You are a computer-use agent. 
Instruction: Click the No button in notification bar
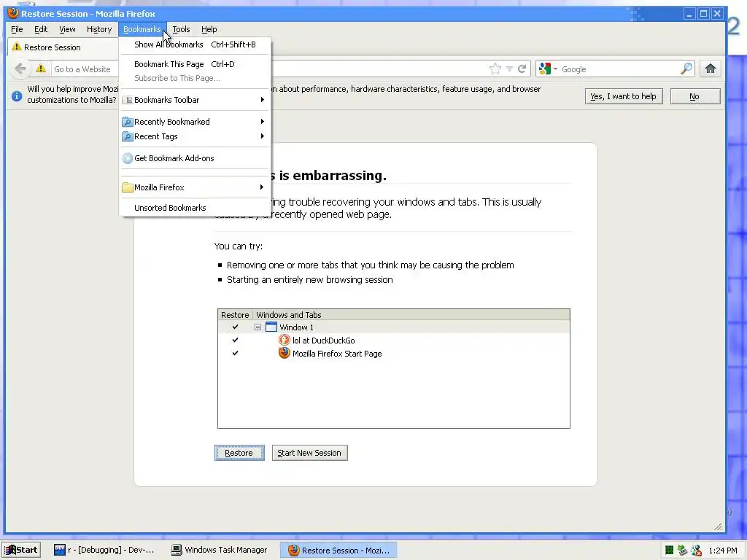click(694, 96)
